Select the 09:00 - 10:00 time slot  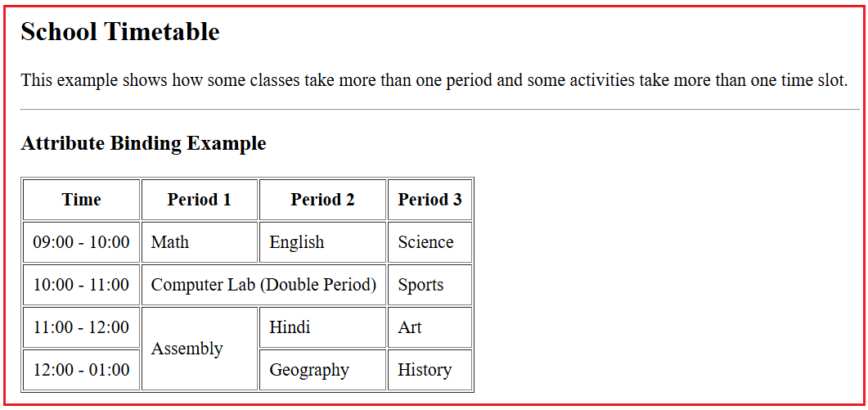click(x=81, y=242)
